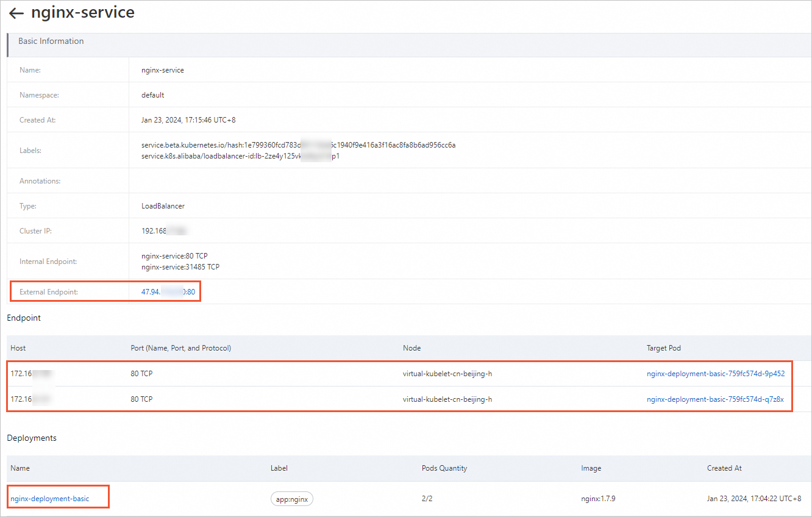This screenshot has width=812, height=517.
Task: Select the Basic Information section header
Action: pos(51,41)
